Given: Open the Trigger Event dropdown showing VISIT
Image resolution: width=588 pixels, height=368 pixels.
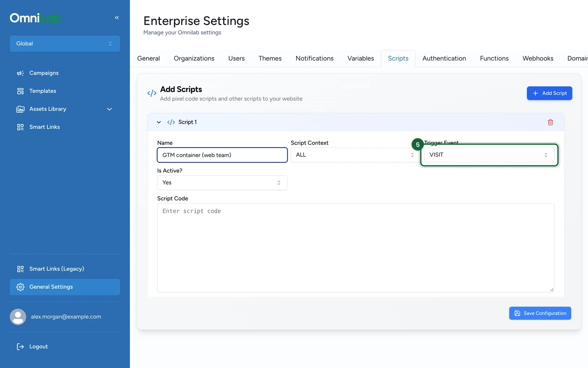Looking at the screenshot, I should pyautogui.click(x=489, y=155).
